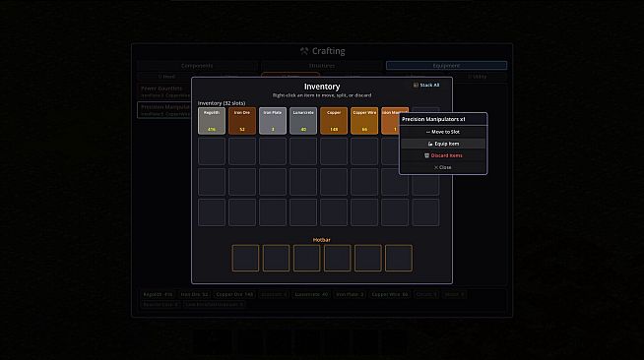
Task: Click the 'Inventory (32 slots)' label
Action: coord(222,103)
